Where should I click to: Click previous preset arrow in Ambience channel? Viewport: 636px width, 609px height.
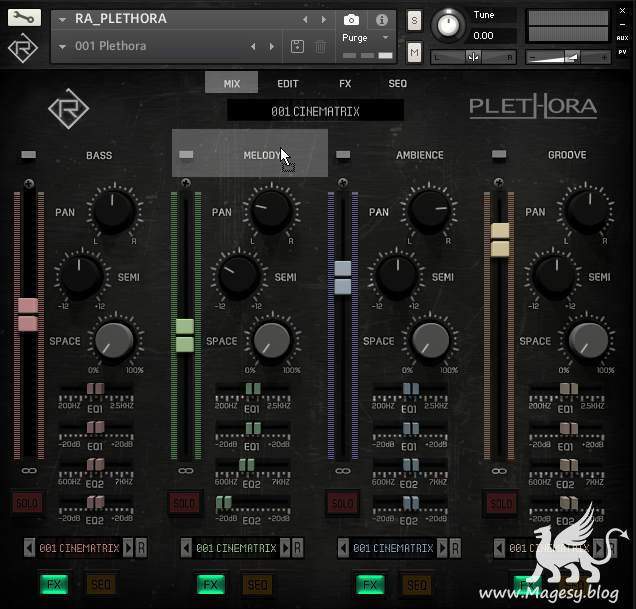(343, 548)
